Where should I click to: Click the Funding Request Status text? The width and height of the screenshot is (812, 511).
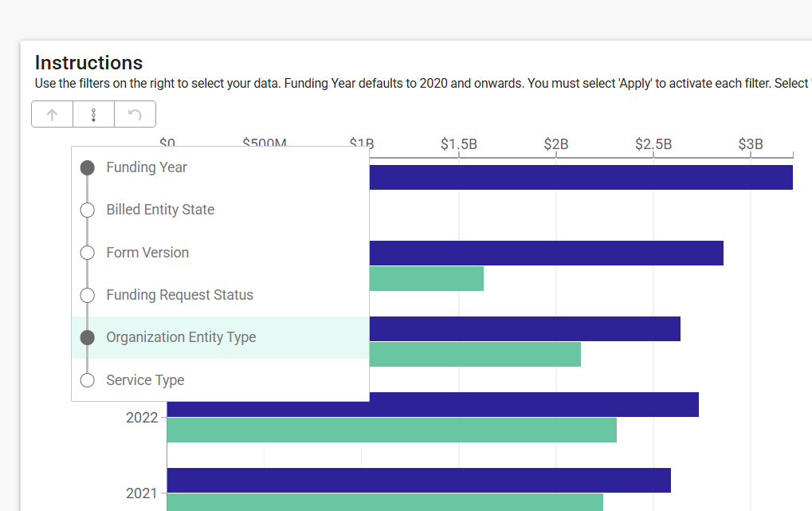coord(179,295)
